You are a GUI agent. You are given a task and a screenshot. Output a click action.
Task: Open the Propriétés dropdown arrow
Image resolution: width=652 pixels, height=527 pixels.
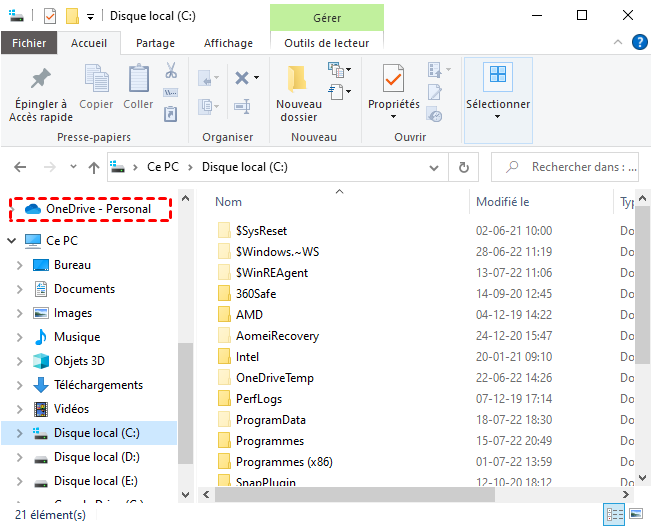(393, 117)
